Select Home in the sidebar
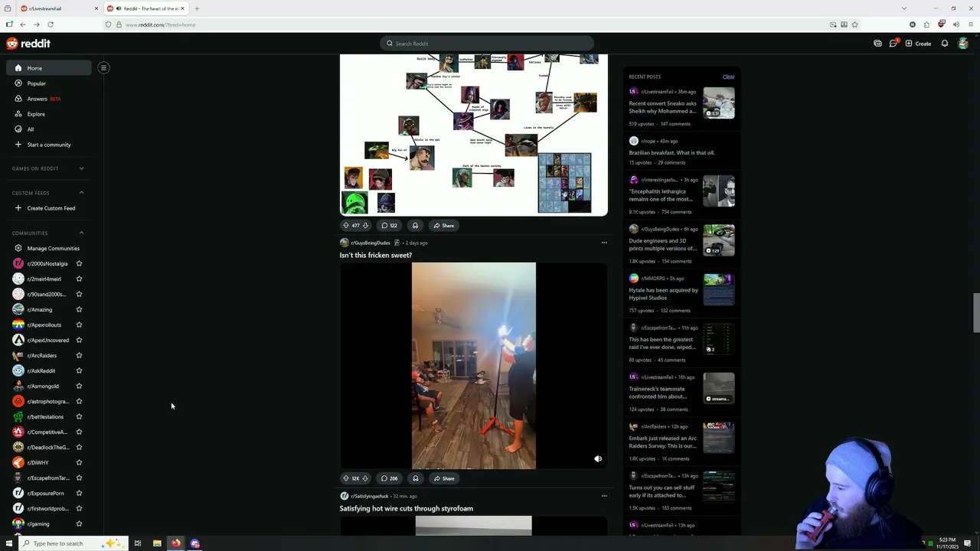 click(x=49, y=68)
